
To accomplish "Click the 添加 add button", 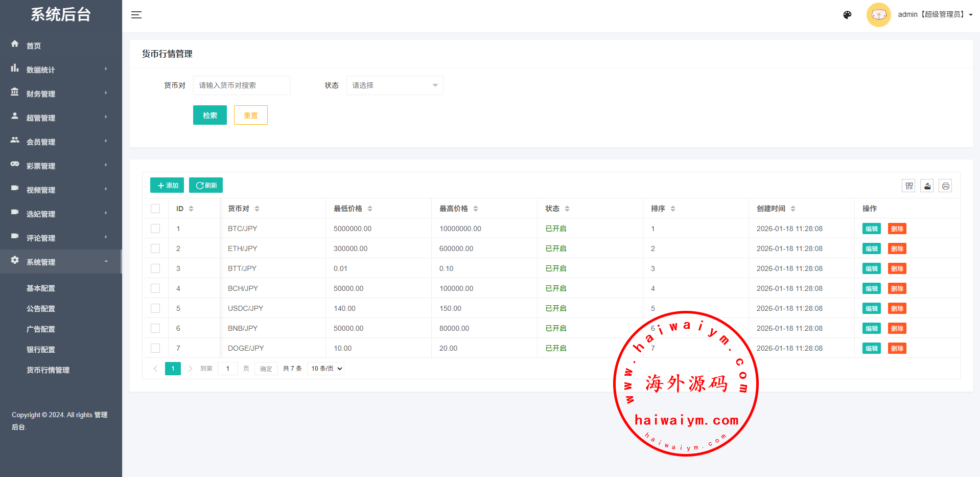I will (x=167, y=186).
